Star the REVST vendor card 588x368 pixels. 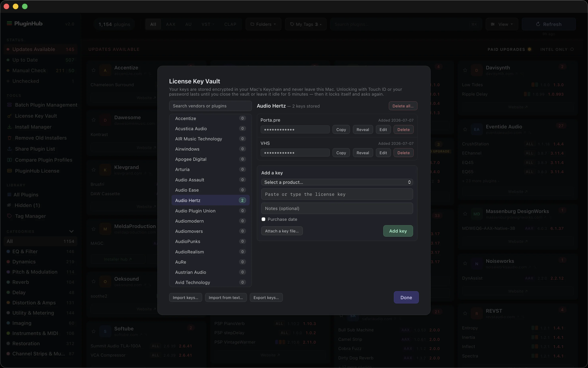pyautogui.click(x=465, y=313)
